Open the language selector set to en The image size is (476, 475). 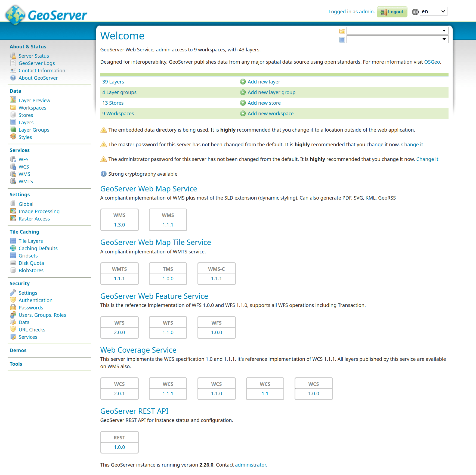(433, 11)
